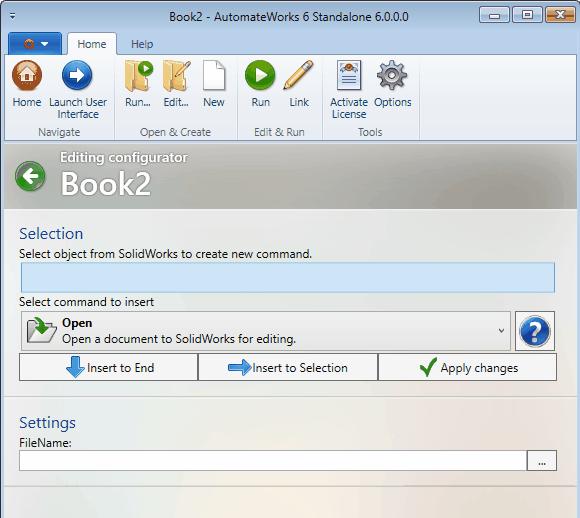Screen dimensions: 580x518
Task: Open the quick access toolbar dropdown
Action: point(13,16)
